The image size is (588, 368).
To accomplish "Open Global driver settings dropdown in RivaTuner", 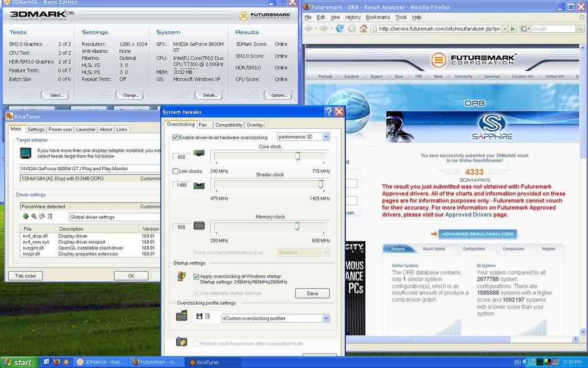I will [114, 217].
